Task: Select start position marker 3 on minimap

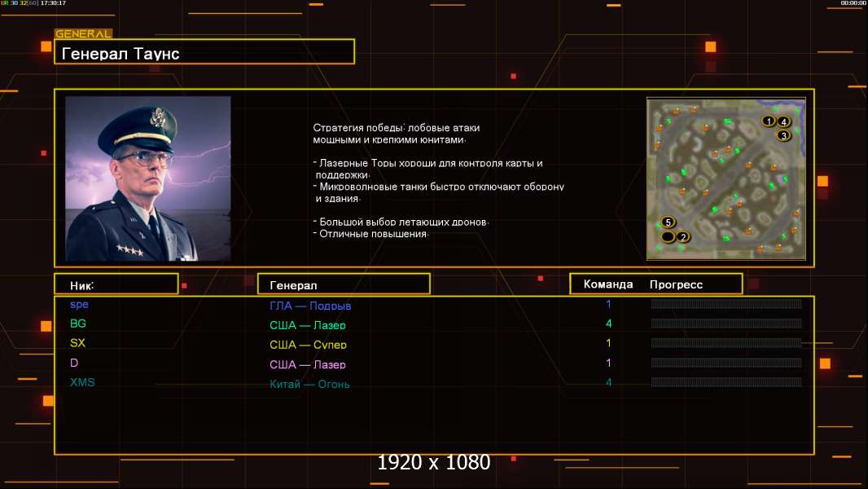Action: (x=783, y=135)
